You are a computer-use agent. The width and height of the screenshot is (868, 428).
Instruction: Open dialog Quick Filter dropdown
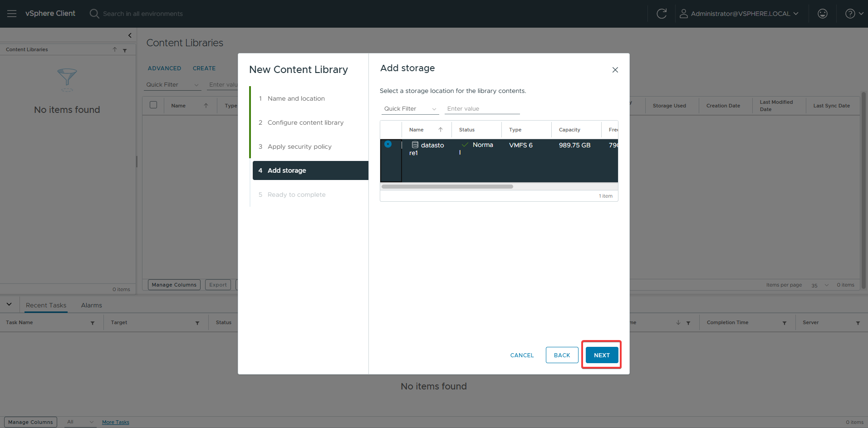[410, 109]
